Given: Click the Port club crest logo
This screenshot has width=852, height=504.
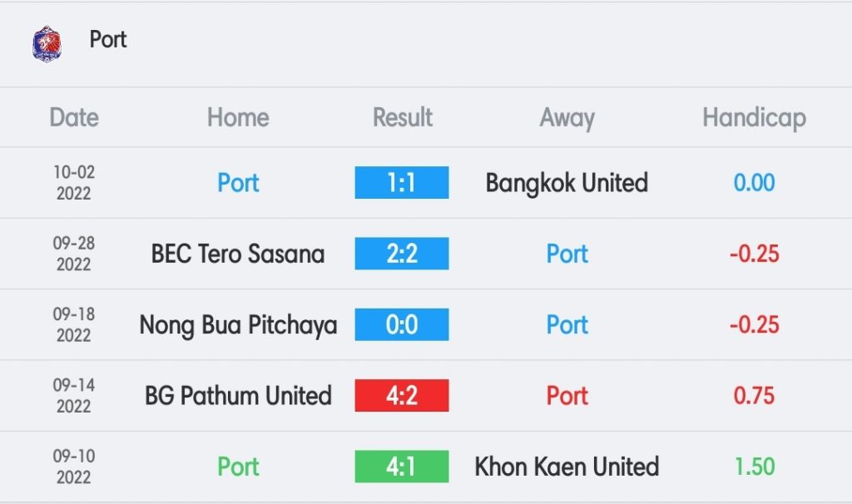Looking at the screenshot, I should click(x=47, y=44).
